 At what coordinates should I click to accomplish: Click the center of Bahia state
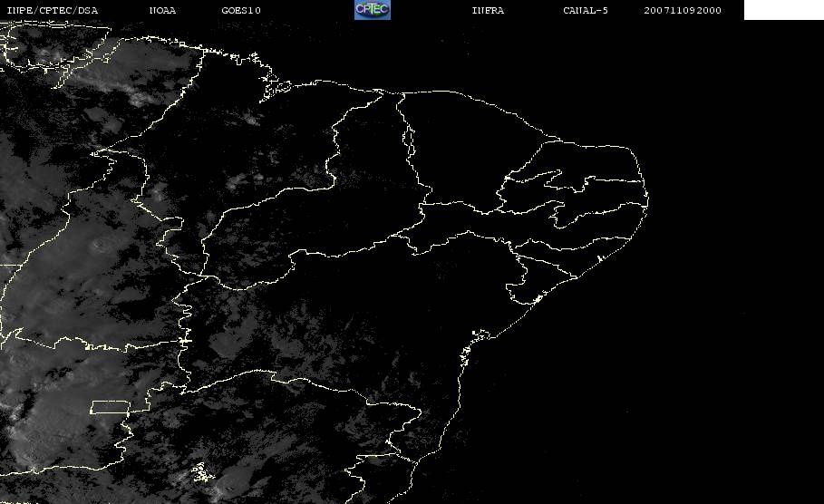[x=335, y=335]
